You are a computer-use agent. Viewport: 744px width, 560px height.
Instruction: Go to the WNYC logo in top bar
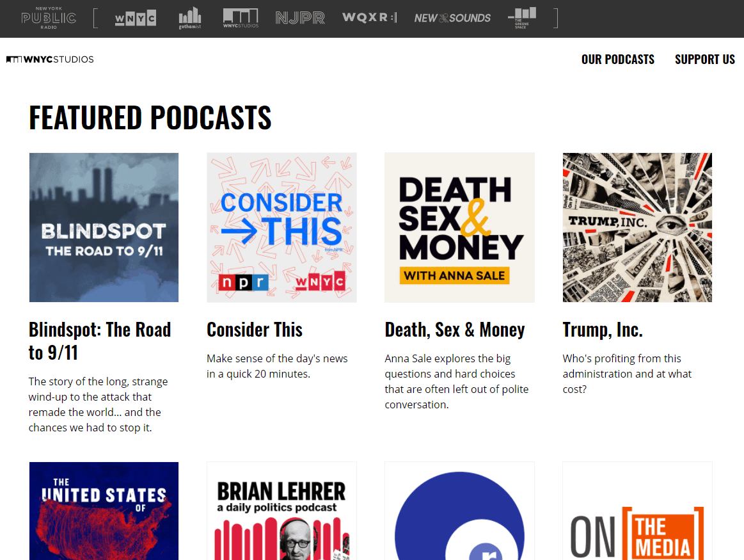pos(135,19)
